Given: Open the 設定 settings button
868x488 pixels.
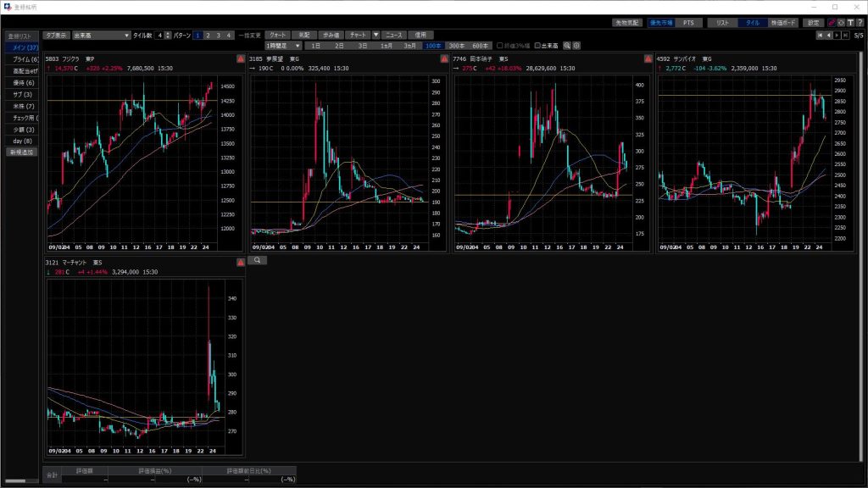Looking at the screenshot, I should click(x=813, y=23).
